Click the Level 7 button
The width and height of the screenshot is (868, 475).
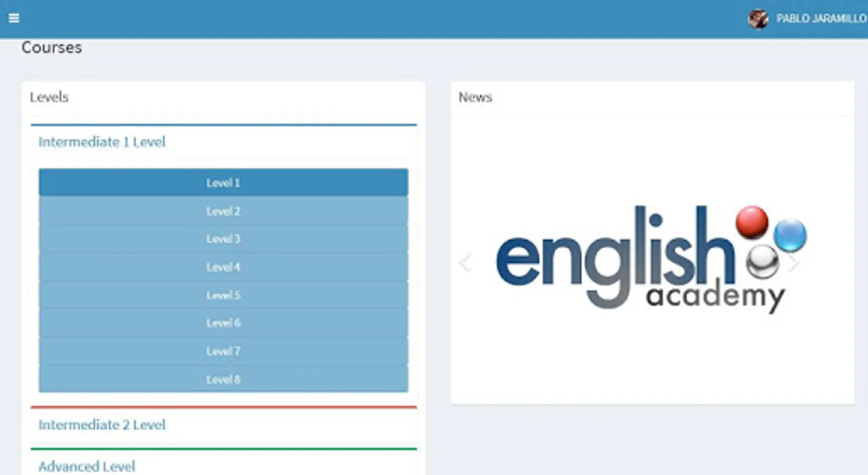click(x=224, y=351)
